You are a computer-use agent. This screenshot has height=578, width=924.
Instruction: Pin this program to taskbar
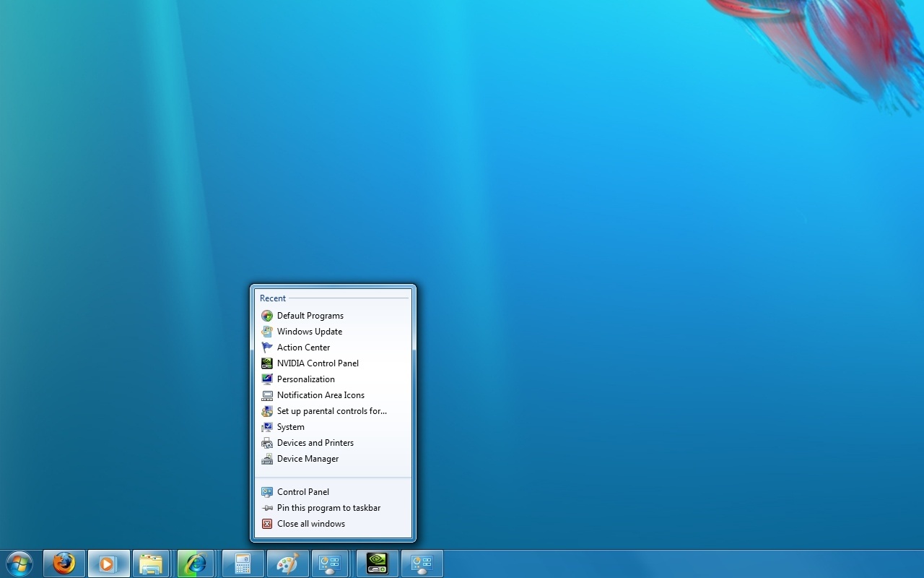pos(328,507)
